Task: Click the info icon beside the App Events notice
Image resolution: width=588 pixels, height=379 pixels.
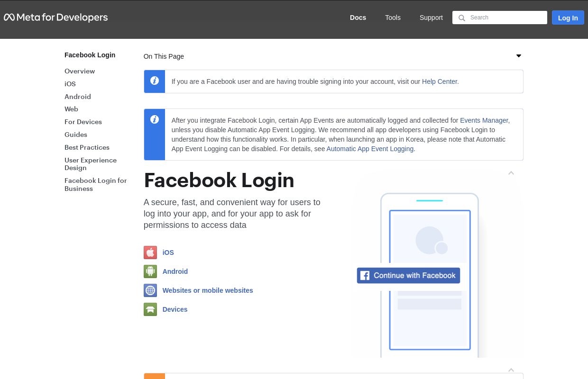Action: pos(154,119)
